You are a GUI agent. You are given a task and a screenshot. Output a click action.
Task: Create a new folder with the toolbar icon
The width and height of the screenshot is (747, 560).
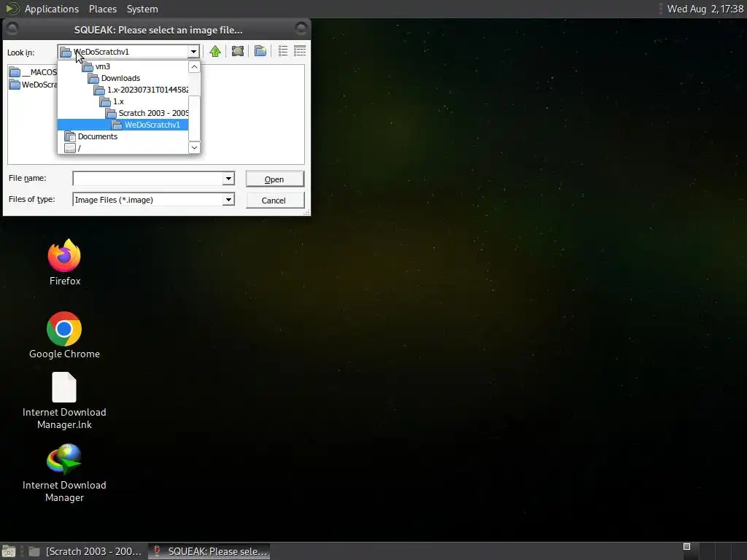[260, 52]
